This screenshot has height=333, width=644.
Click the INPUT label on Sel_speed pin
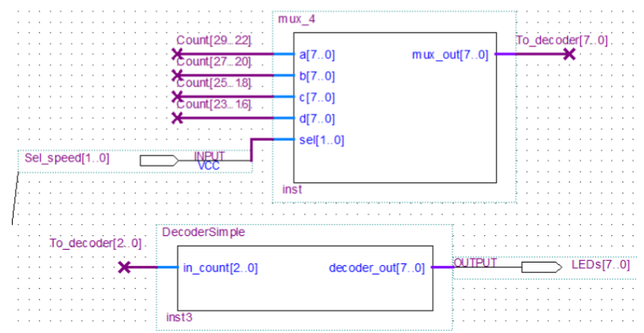pos(210,157)
